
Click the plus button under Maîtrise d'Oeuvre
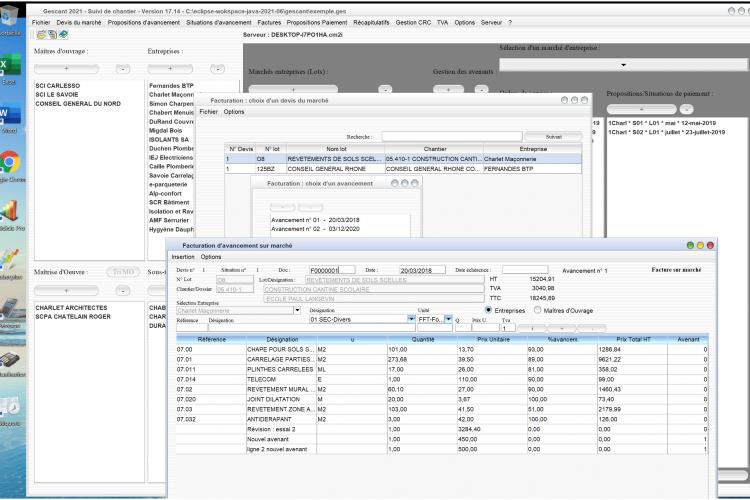tap(66, 290)
